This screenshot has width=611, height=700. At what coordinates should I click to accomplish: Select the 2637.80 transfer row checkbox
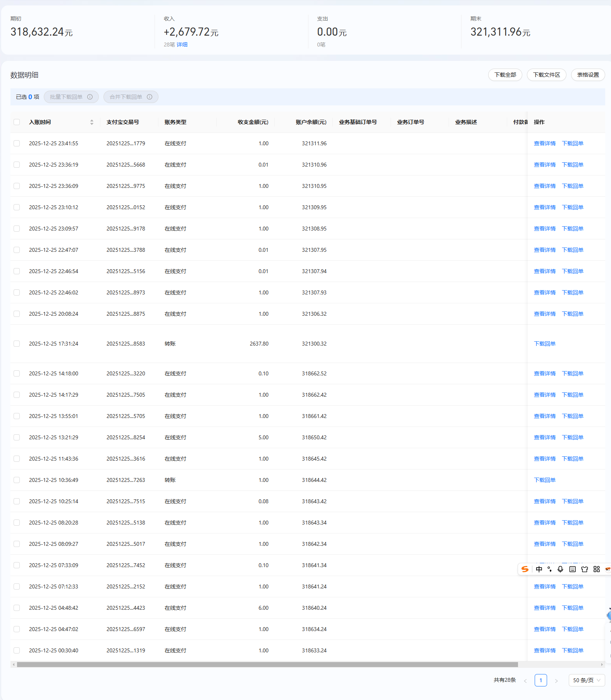click(17, 344)
